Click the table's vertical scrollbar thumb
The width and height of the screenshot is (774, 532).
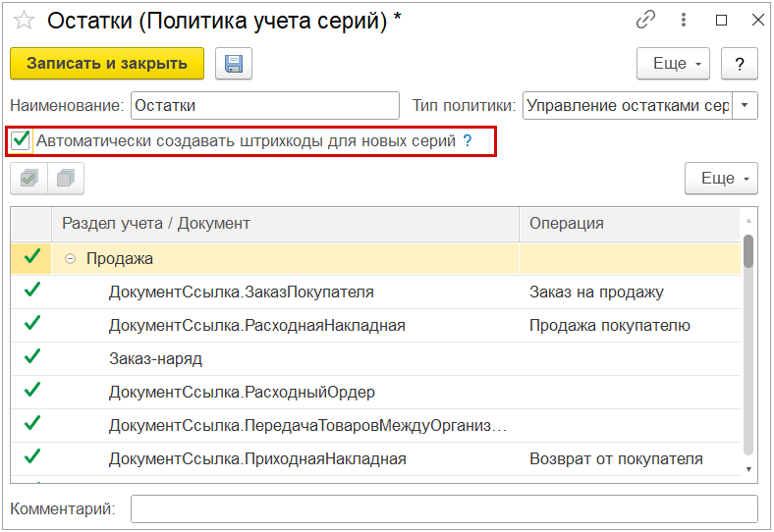point(748,250)
